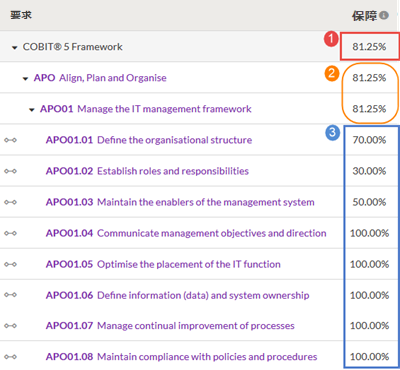This screenshot has height=370, width=400.
Task: Open APO01.01 Define the organisational structure
Action: click(x=149, y=140)
